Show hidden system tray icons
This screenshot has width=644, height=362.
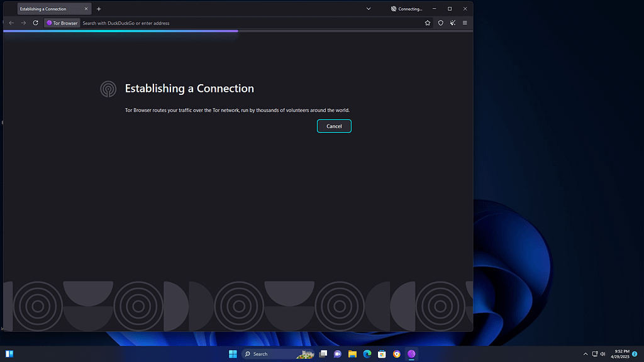(x=586, y=354)
